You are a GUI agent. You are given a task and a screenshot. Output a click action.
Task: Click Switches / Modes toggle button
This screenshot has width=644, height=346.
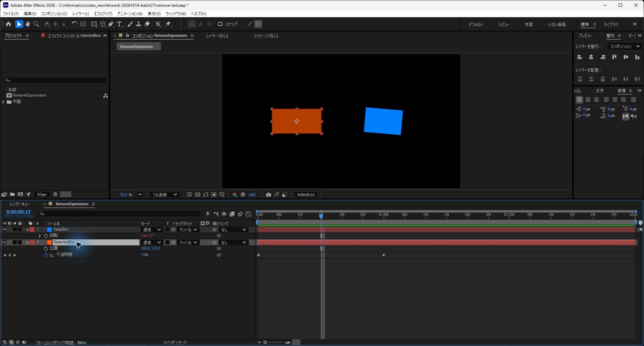tap(175, 342)
